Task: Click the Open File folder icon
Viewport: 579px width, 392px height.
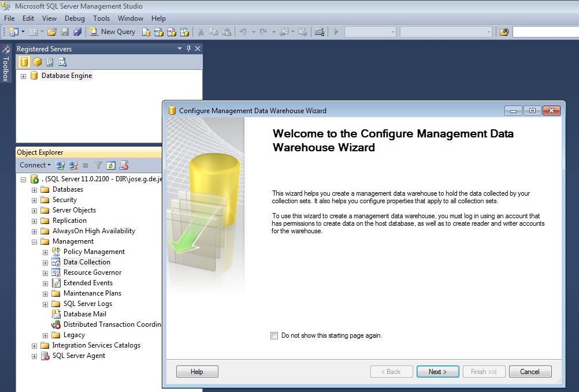Action: tap(52, 32)
